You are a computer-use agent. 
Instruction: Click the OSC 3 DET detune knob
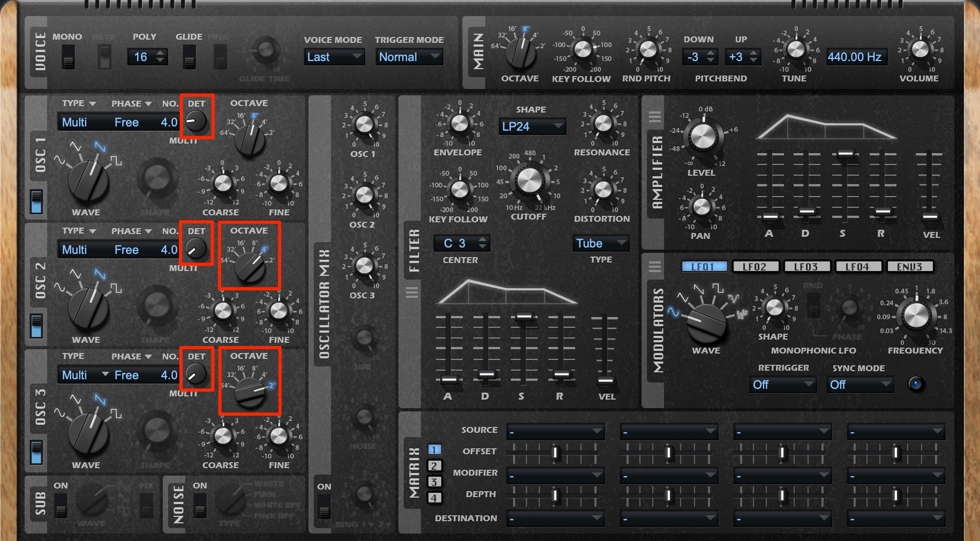tap(196, 374)
